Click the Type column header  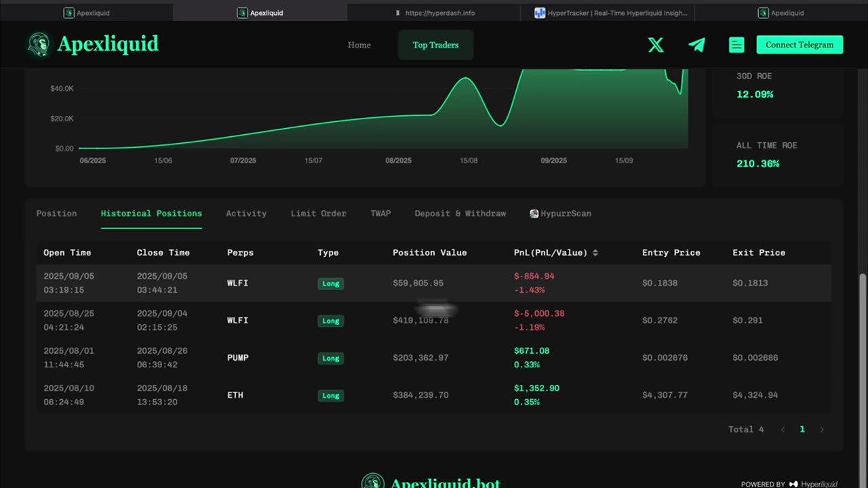point(328,253)
